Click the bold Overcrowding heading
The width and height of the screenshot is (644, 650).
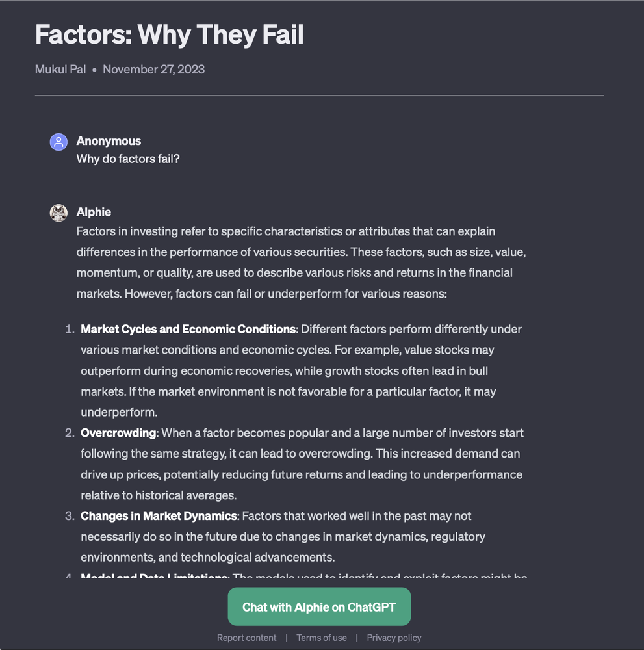coord(118,433)
